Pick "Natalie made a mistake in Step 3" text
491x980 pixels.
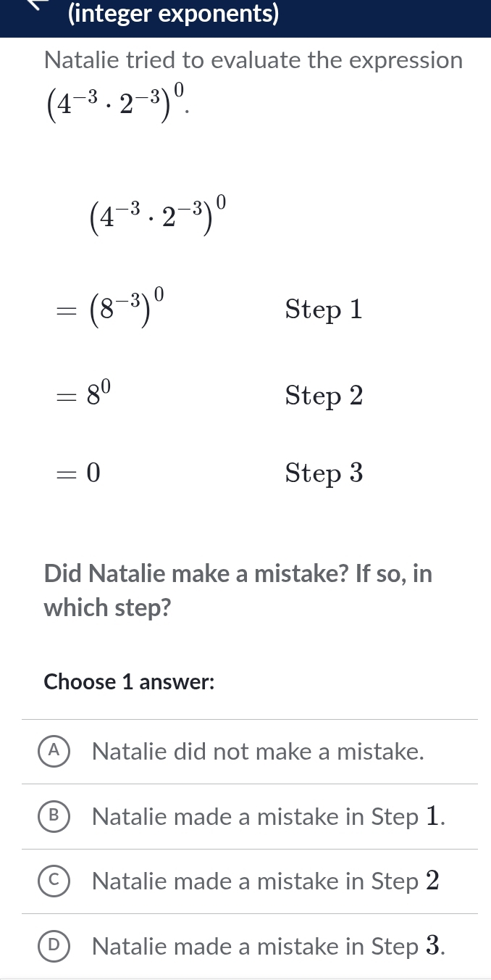coord(268,947)
